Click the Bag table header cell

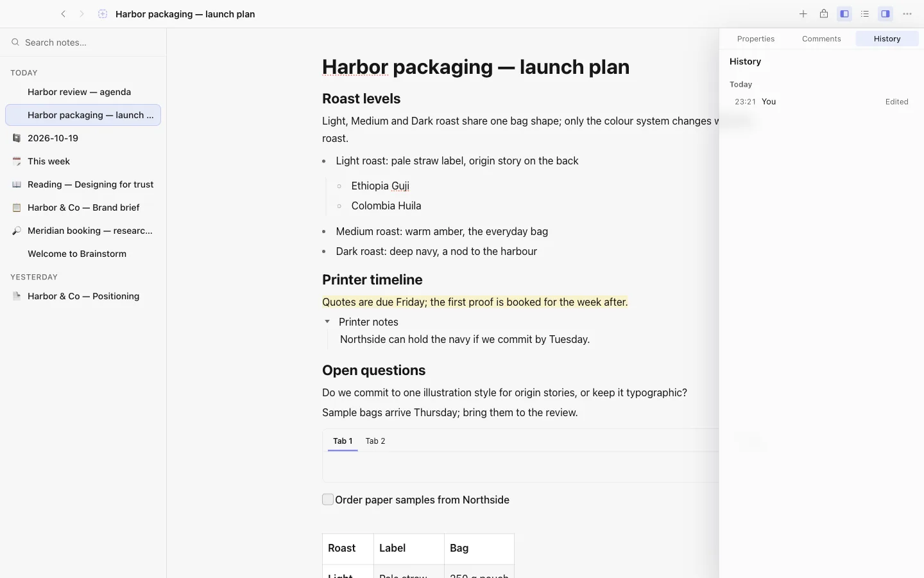point(479,548)
